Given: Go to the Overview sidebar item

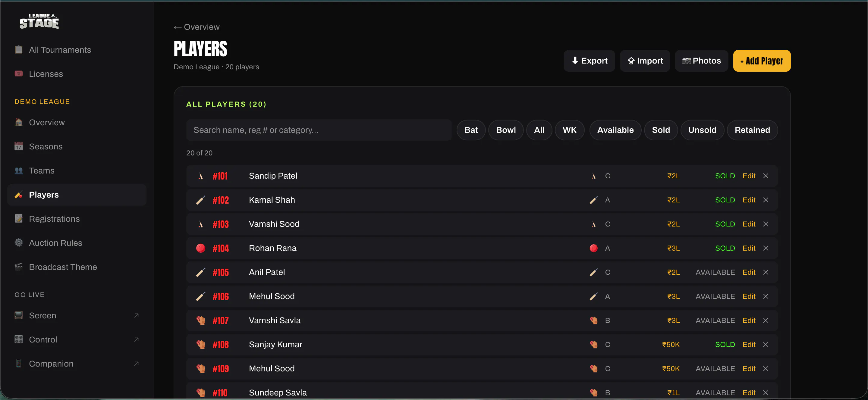Looking at the screenshot, I should click(x=77, y=122).
